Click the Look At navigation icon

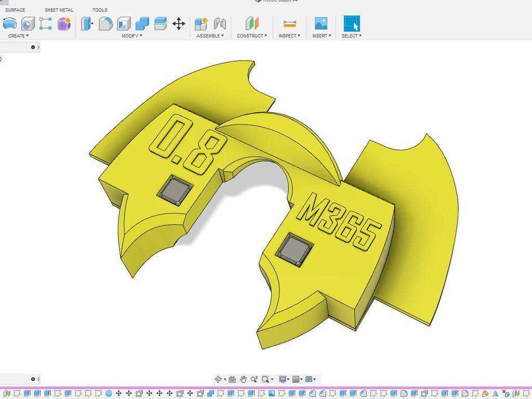232,379
